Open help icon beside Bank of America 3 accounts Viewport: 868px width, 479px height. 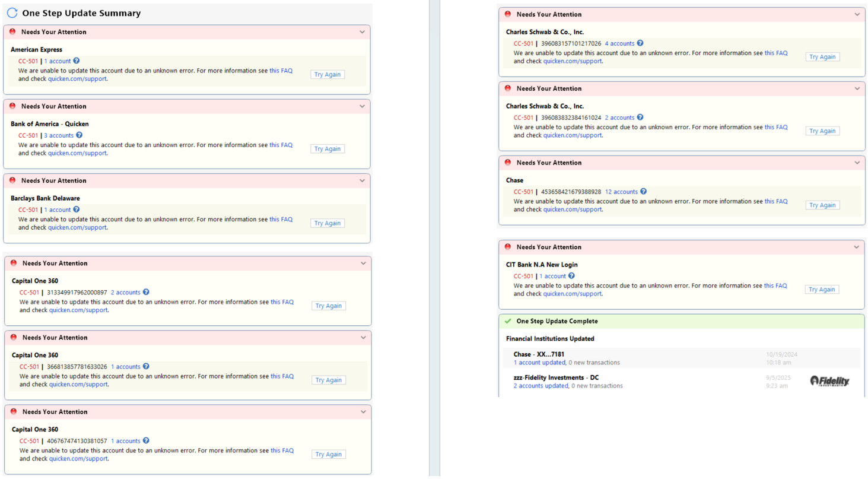click(x=80, y=135)
